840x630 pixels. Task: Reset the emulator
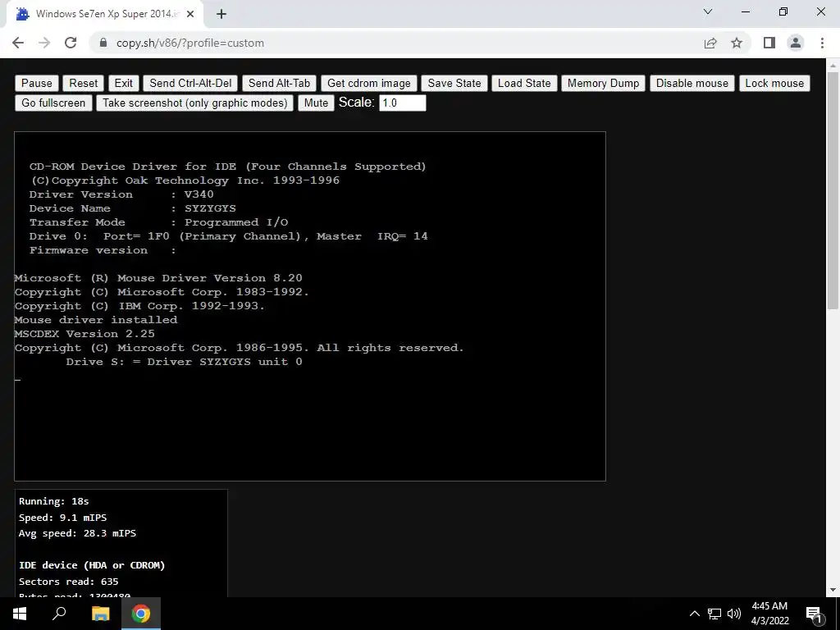click(84, 83)
